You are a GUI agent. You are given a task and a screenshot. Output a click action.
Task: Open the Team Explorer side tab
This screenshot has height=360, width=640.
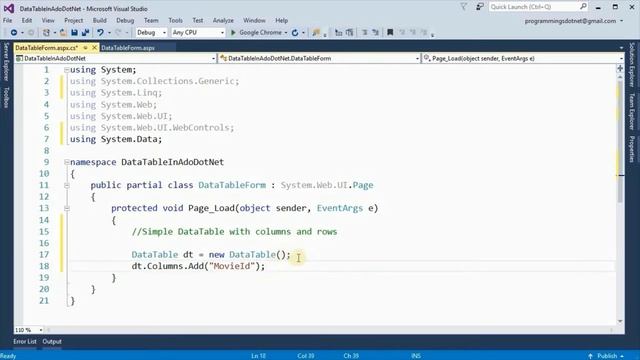coord(632,111)
